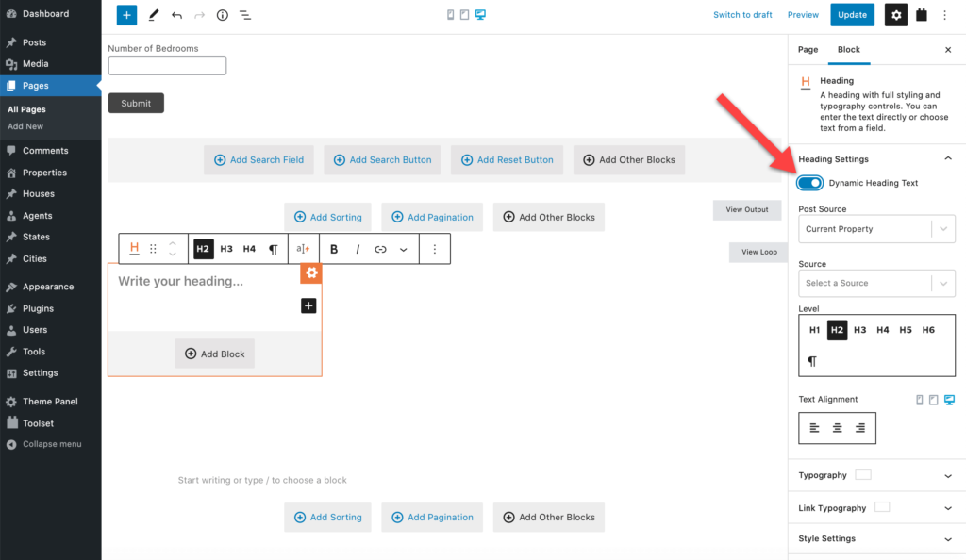Align heading text to the right

pyautogui.click(x=860, y=428)
